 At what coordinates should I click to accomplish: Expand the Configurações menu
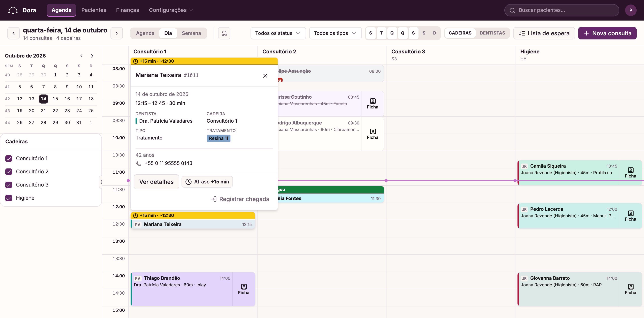[171, 10]
